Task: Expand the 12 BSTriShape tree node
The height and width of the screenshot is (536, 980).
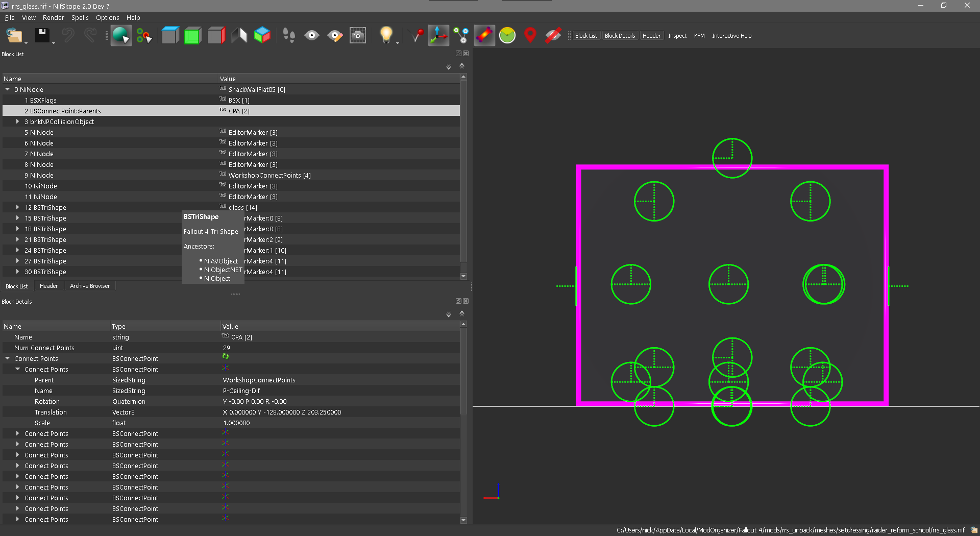Action: (x=17, y=207)
